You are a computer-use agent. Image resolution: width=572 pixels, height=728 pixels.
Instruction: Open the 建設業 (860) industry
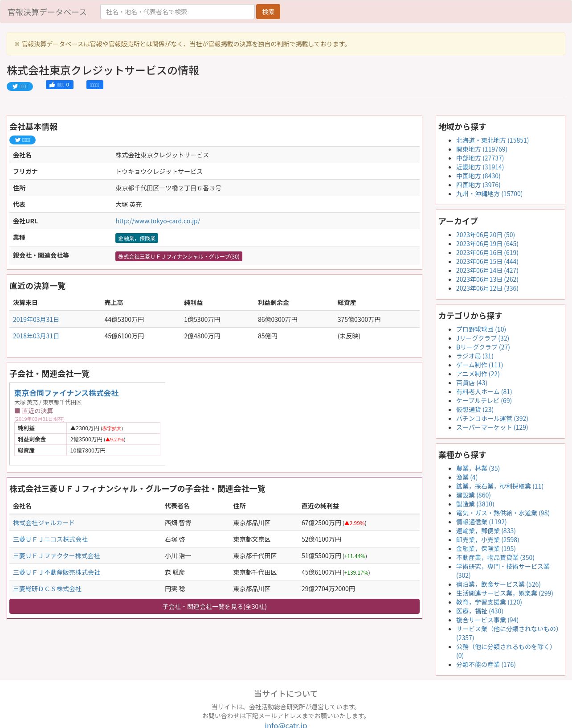coord(473,495)
